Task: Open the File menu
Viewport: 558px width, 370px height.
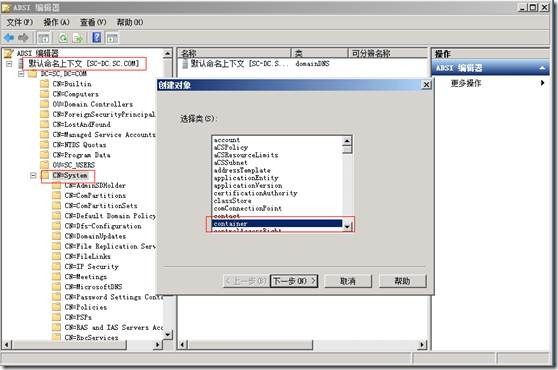Action: pos(20,22)
